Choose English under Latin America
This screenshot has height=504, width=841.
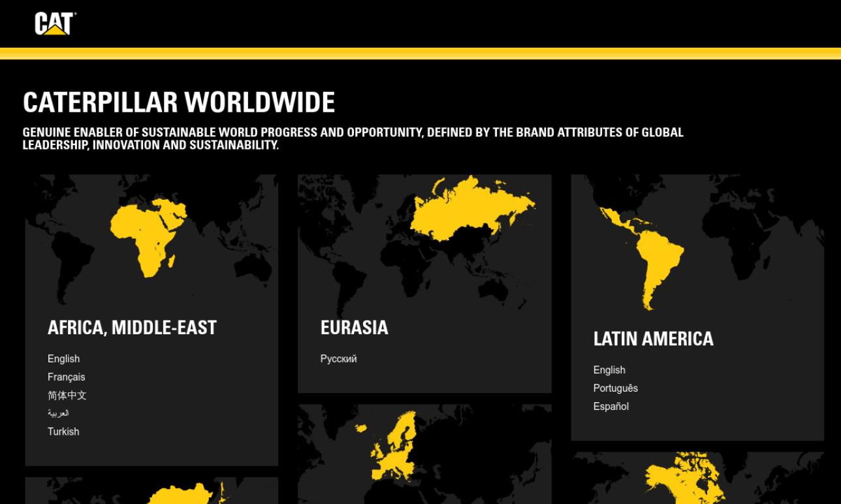[609, 370]
